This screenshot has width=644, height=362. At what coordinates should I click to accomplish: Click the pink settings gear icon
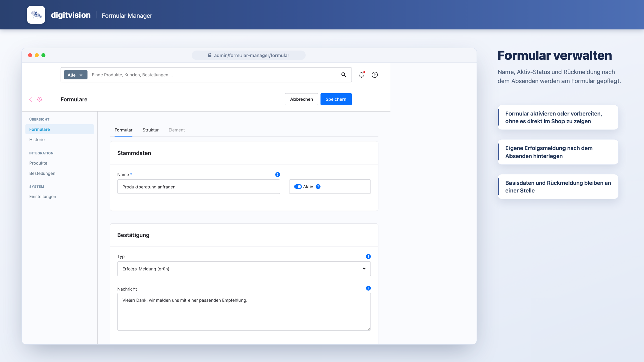[40, 99]
